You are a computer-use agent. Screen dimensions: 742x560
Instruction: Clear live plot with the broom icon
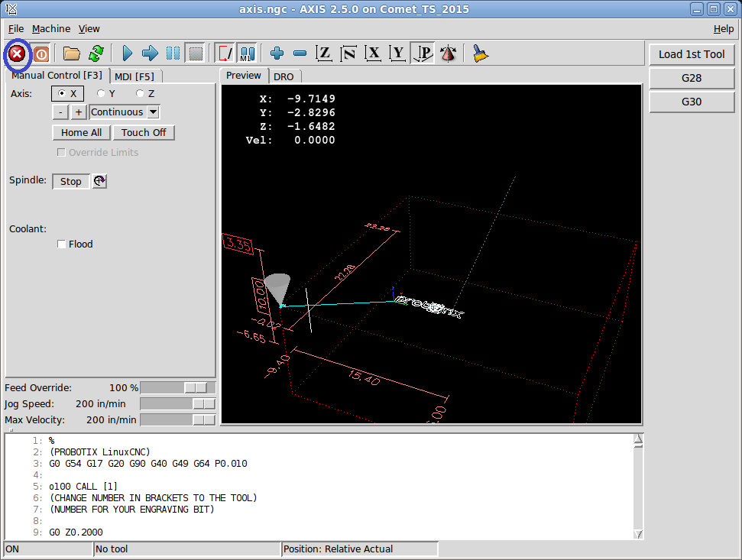pos(480,53)
